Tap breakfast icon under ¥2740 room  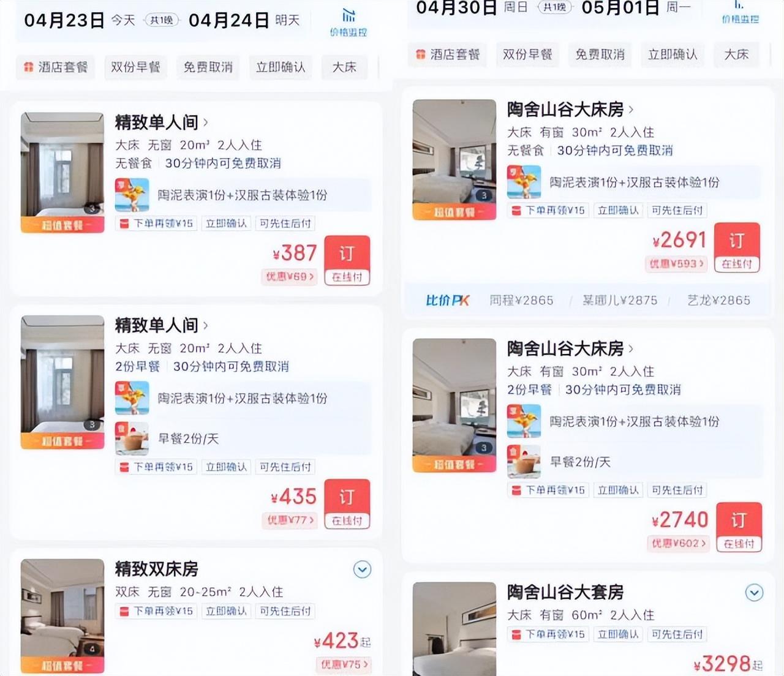coord(524,461)
